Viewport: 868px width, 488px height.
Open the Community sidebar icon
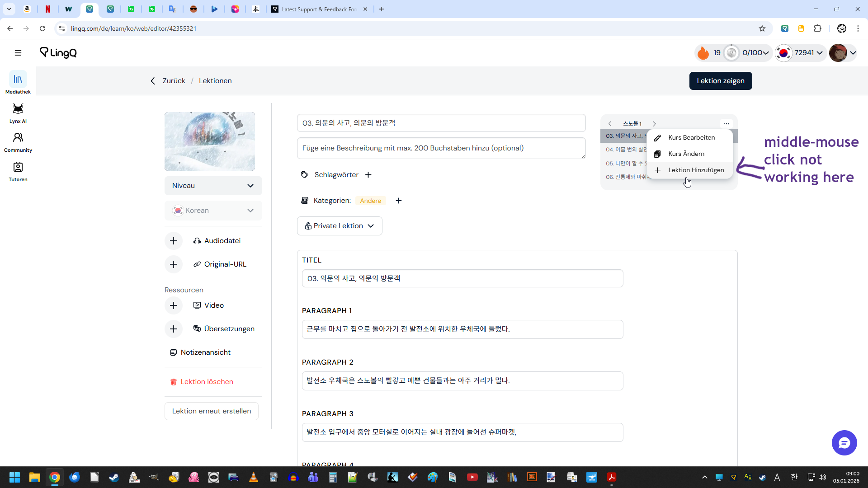tap(18, 138)
